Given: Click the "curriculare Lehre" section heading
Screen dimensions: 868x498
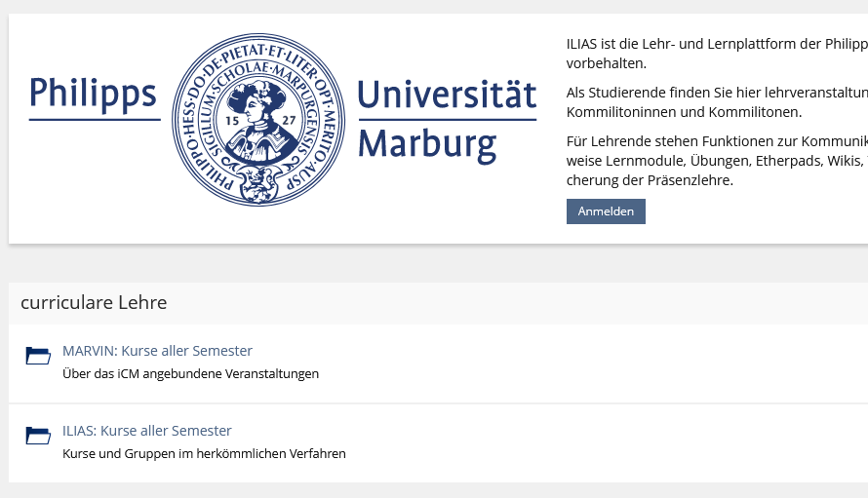Looking at the screenshot, I should 94,303.
